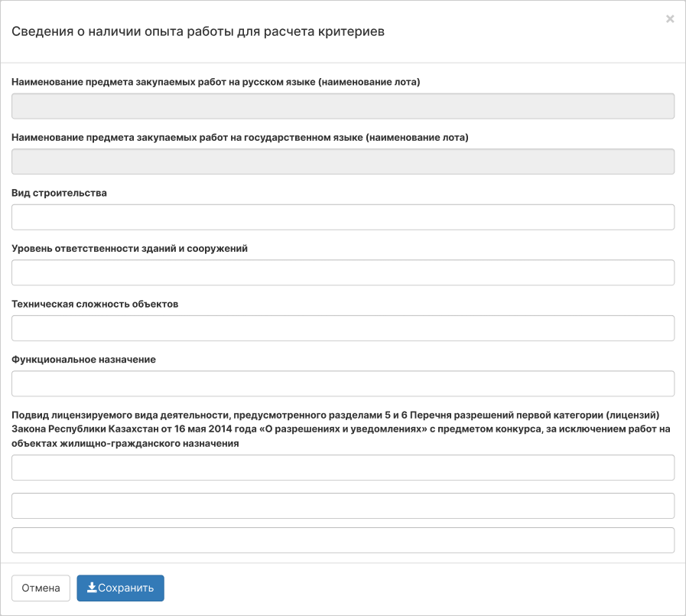Viewport: 686px width, 616px height.
Task: Select the second license subtype input field
Action: pos(343,506)
